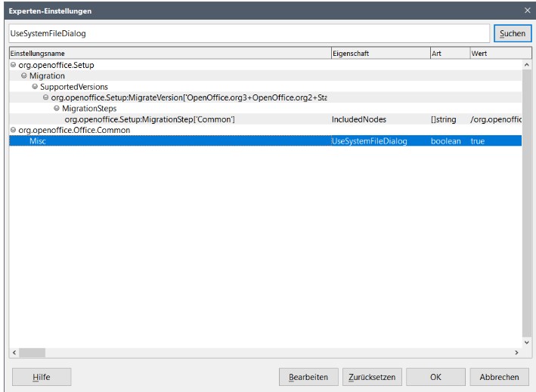Image resolution: width=536 pixels, height=392 pixels.
Task: Select the MigrateVersion['OpenOffice.org3 label
Action: pos(189,97)
